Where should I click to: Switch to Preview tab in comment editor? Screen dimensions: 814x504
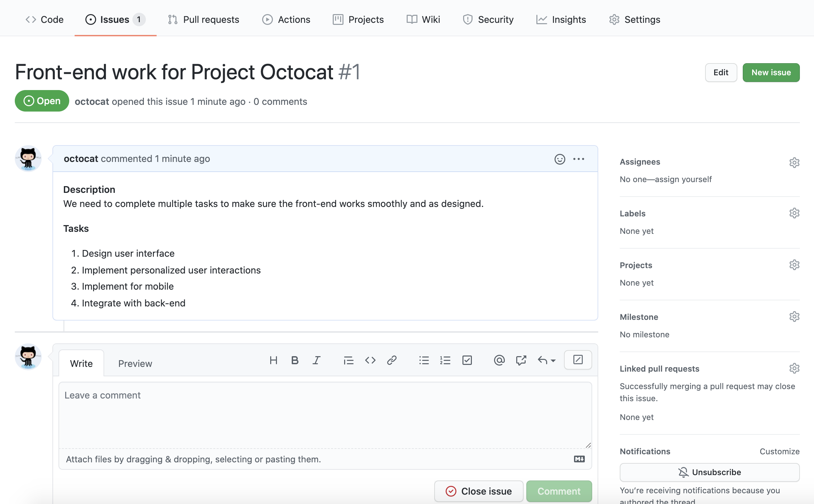135,363
